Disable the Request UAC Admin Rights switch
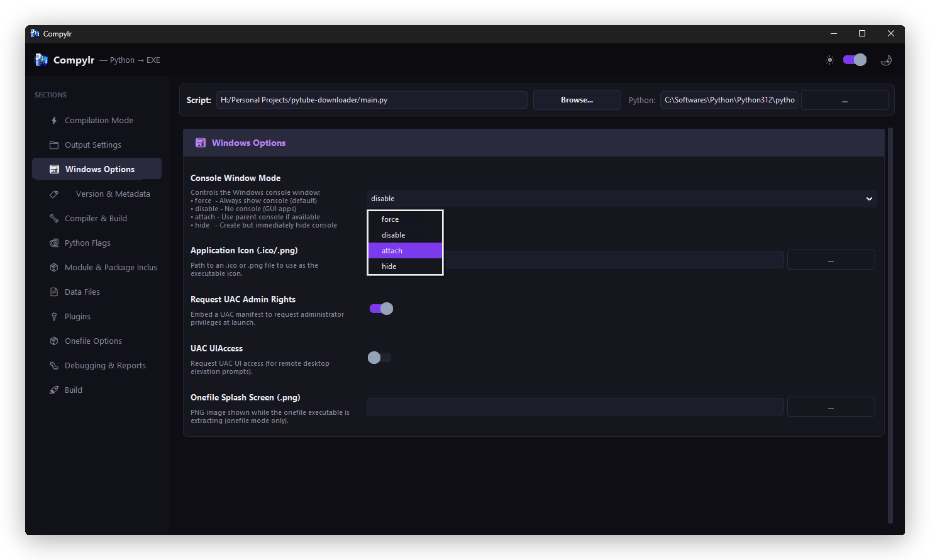The image size is (930, 560). 381,309
